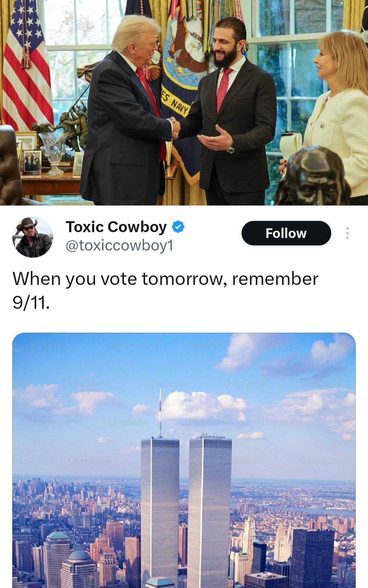Tap the blue verified checkmark badge
The image size is (368, 588).
click(x=178, y=227)
